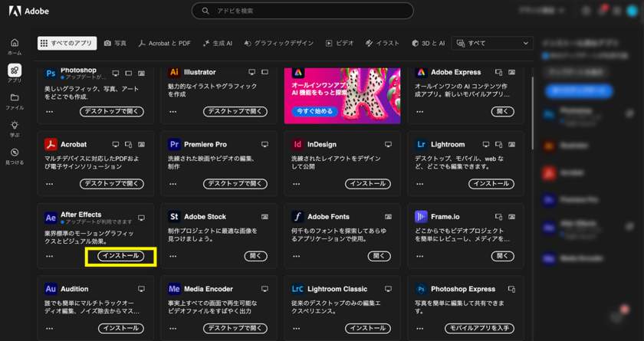Screen dimensions: 644x341
Task: Open the ファイル (Files) sidebar icon
Action: (15, 101)
